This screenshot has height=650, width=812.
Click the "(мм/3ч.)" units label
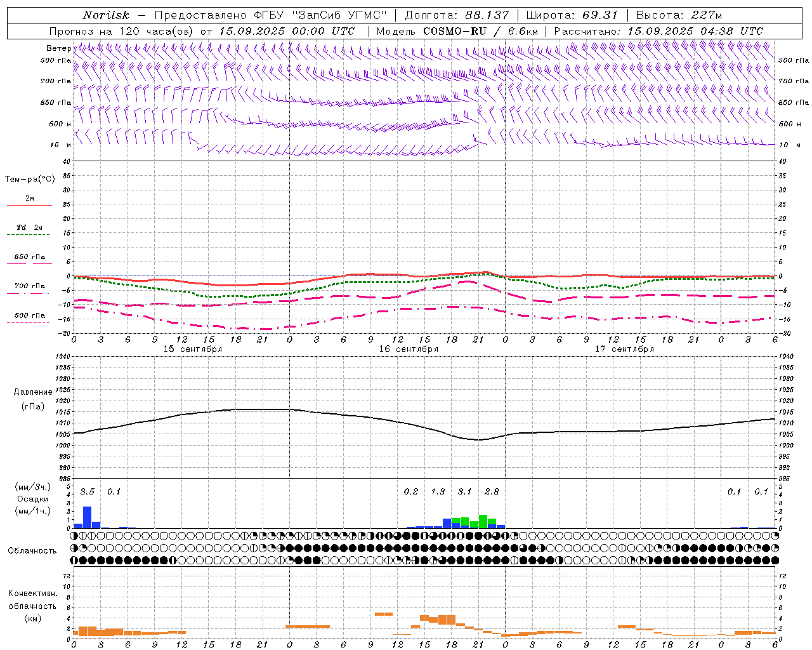coord(33,487)
